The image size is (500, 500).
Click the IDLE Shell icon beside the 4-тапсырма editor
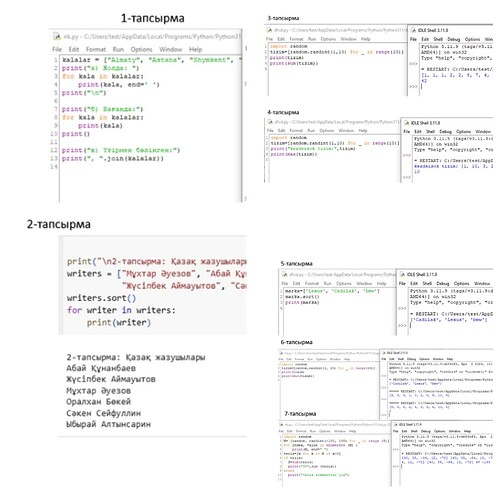[x=406, y=123]
